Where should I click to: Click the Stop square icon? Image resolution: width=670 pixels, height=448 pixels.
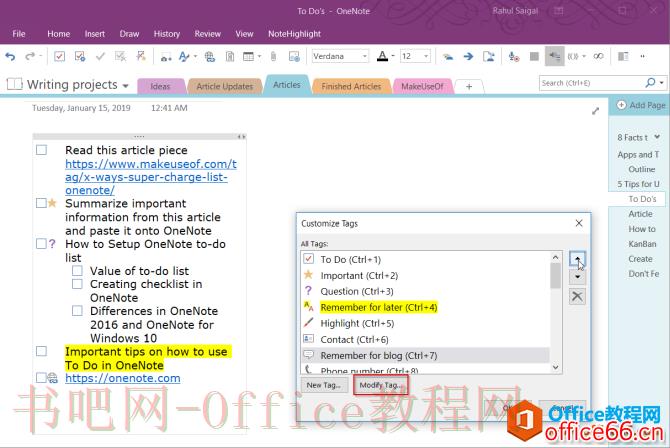coord(534,56)
